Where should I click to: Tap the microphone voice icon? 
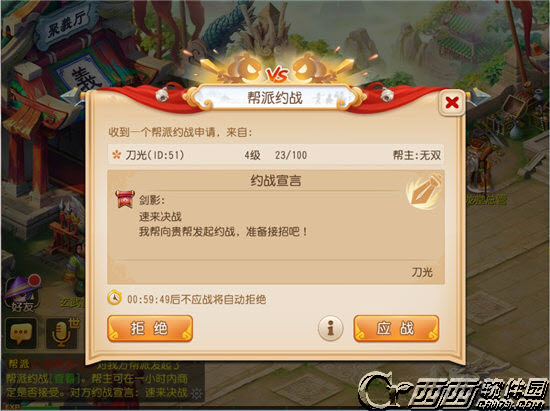62,333
